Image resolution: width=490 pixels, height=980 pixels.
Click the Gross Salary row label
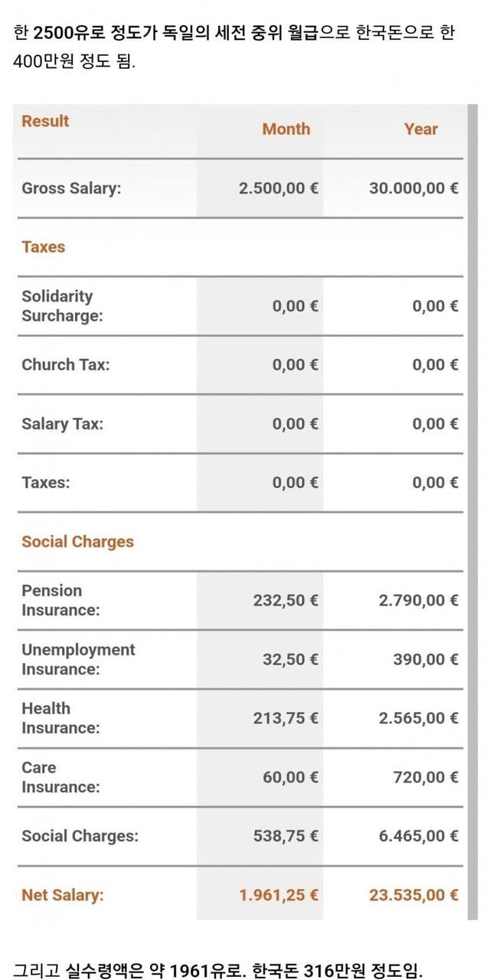[71, 188]
